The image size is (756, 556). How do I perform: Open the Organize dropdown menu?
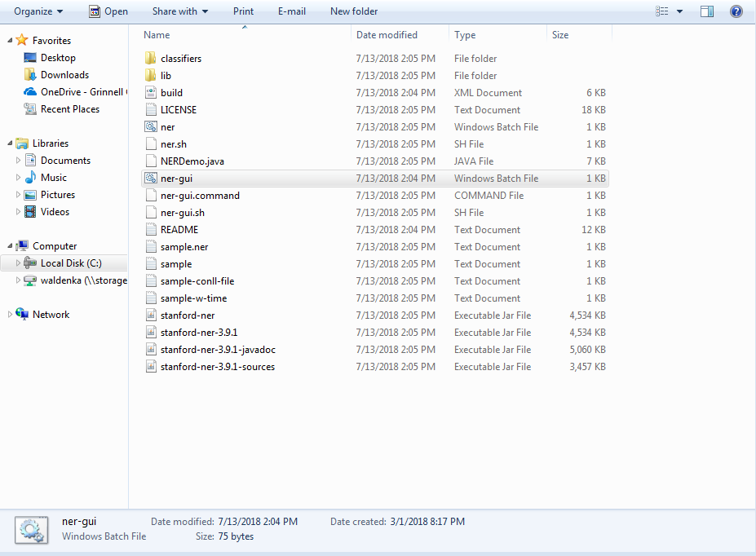pyautogui.click(x=38, y=11)
